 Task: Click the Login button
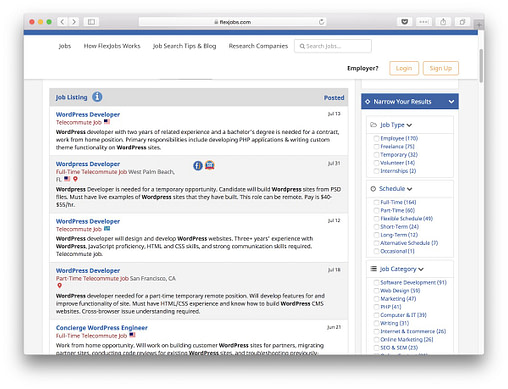404,68
